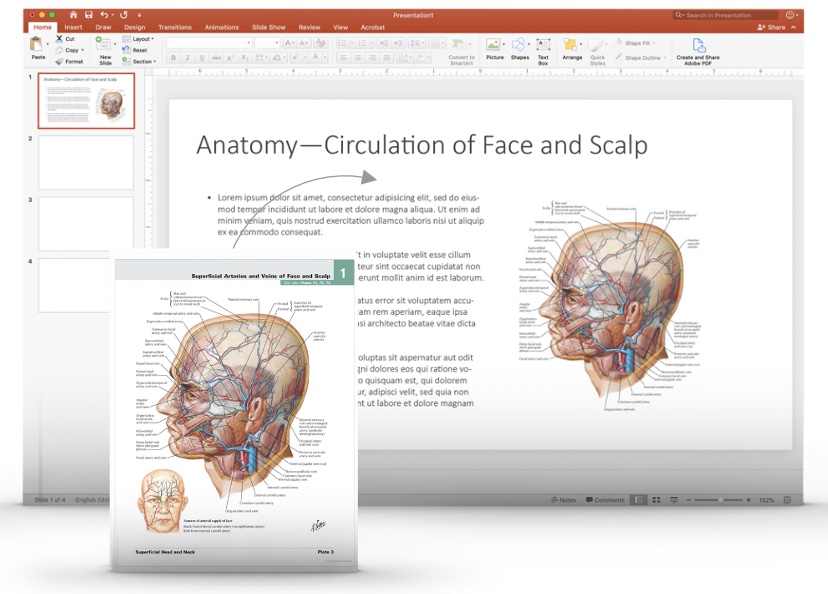The width and height of the screenshot is (828, 594).
Task: Toggle bulleted list formatting
Action: 344,43
